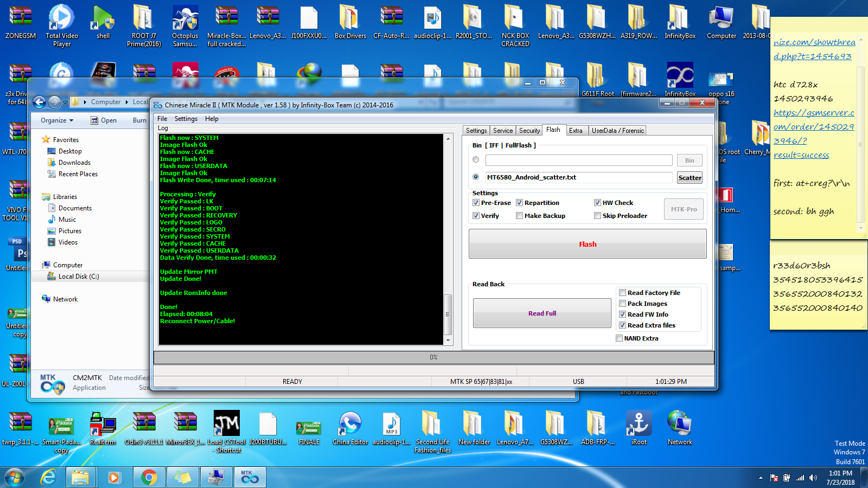Click the Scatter button
868x488 pixels.
click(690, 178)
